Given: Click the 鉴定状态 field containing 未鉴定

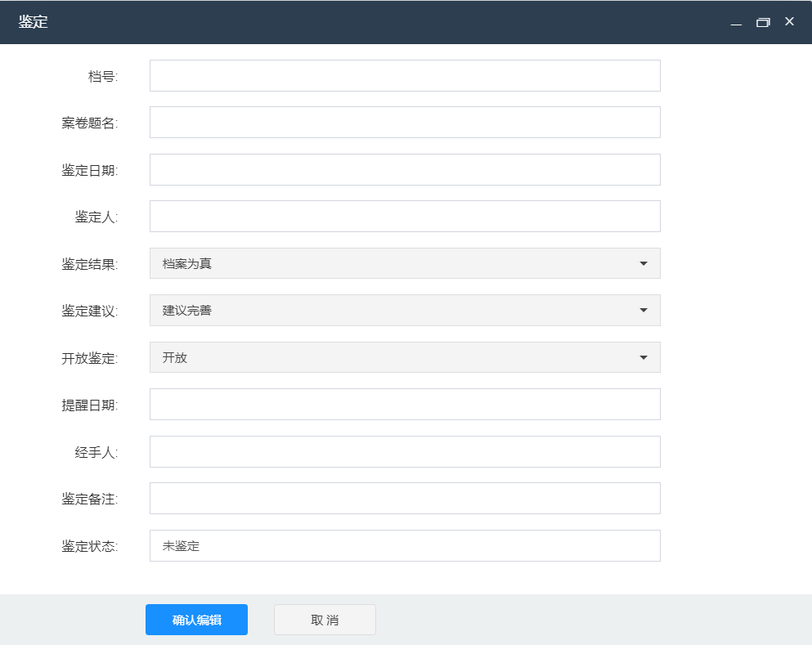Looking at the screenshot, I should click(405, 545).
